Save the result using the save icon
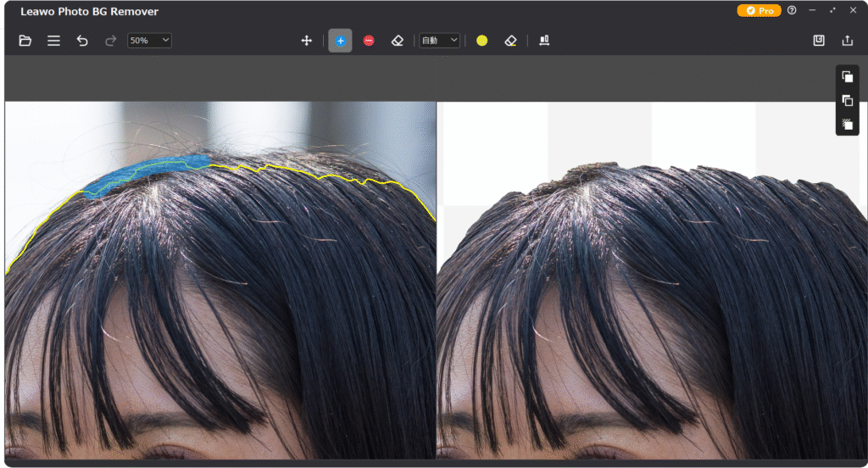The height and width of the screenshot is (468, 868). [819, 41]
